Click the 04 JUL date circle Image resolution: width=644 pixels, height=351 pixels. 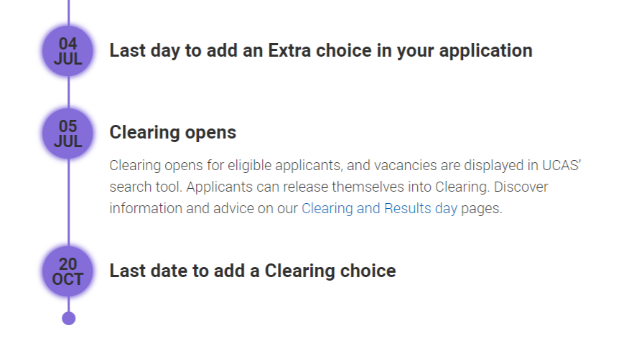coord(68,51)
